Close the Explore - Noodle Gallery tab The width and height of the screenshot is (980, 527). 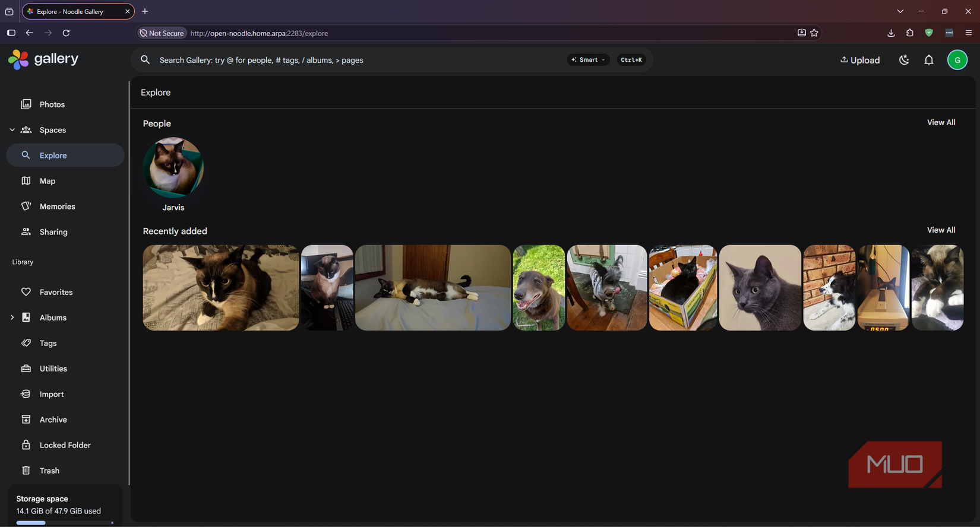[x=127, y=11]
